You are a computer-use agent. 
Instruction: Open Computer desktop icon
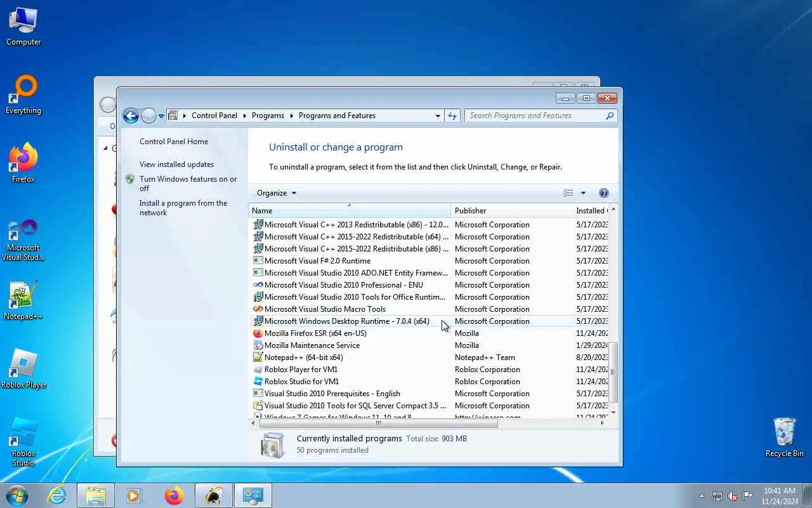point(23,27)
